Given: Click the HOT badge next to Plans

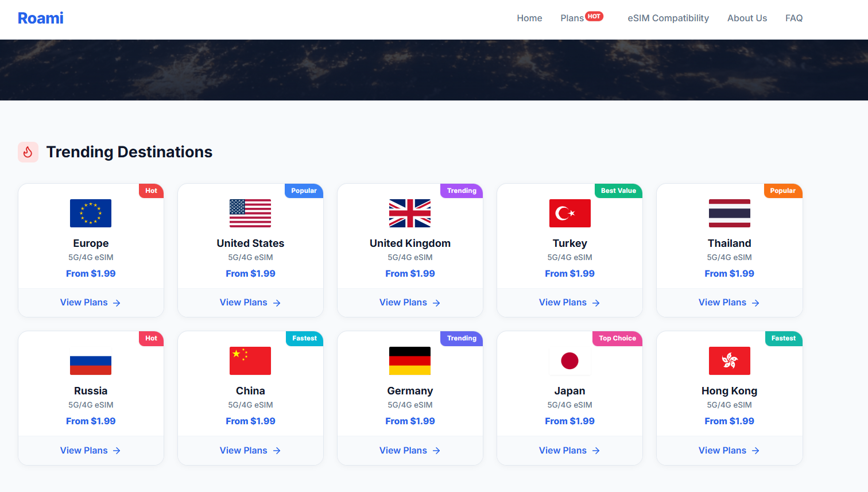Looking at the screenshot, I should 594,16.
